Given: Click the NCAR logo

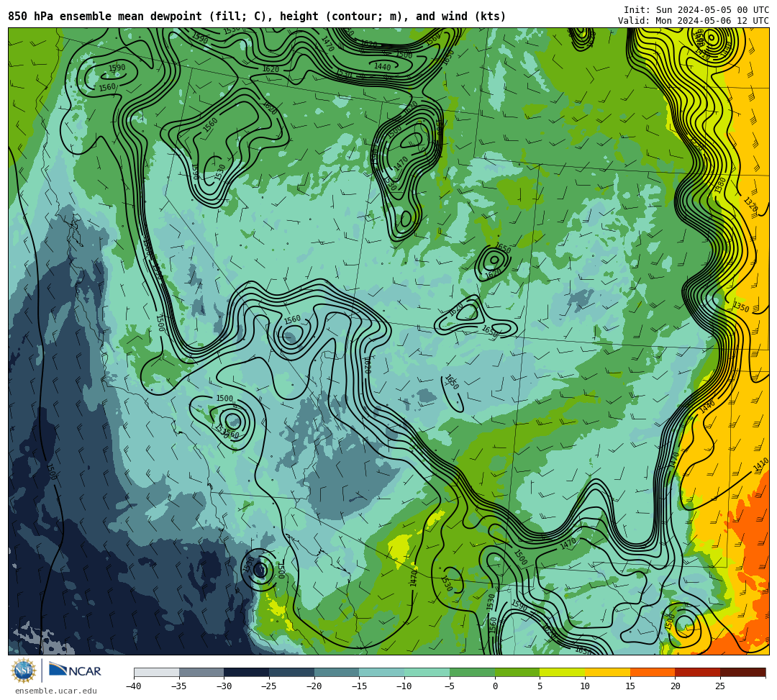Looking at the screenshot, I should pyautogui.click(x=75, y=671).
